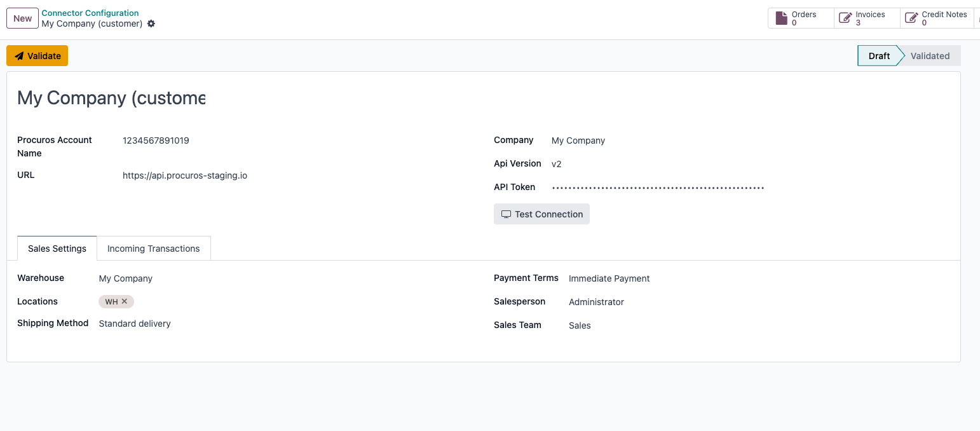Remove the WH location tag
980x431 pixels.
[x=125, y=301]
